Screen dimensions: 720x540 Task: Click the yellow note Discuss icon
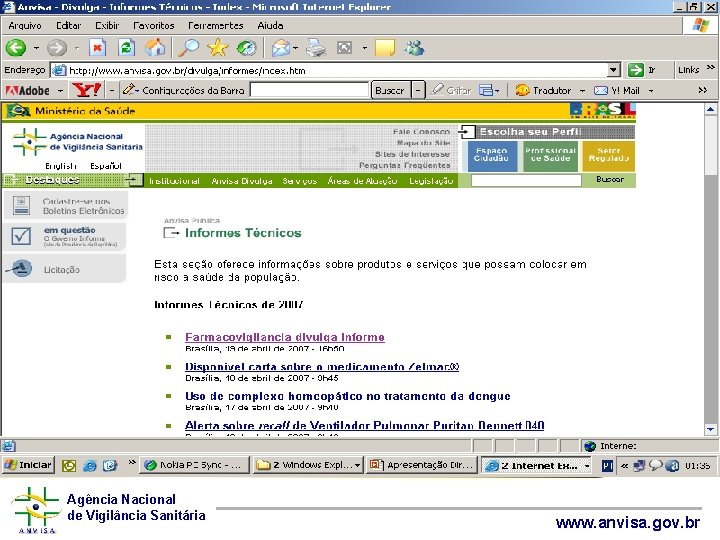click(x=385, y=48)
